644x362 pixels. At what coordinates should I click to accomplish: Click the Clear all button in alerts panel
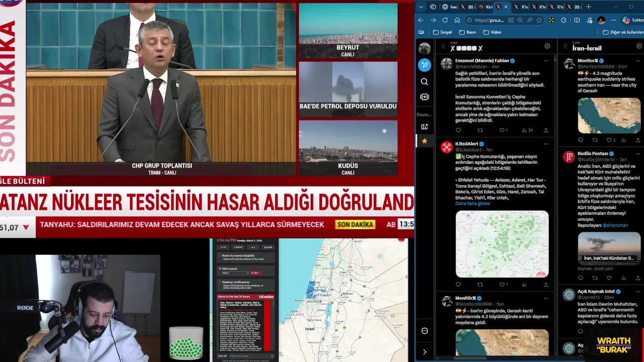click(x=222, y=356)
